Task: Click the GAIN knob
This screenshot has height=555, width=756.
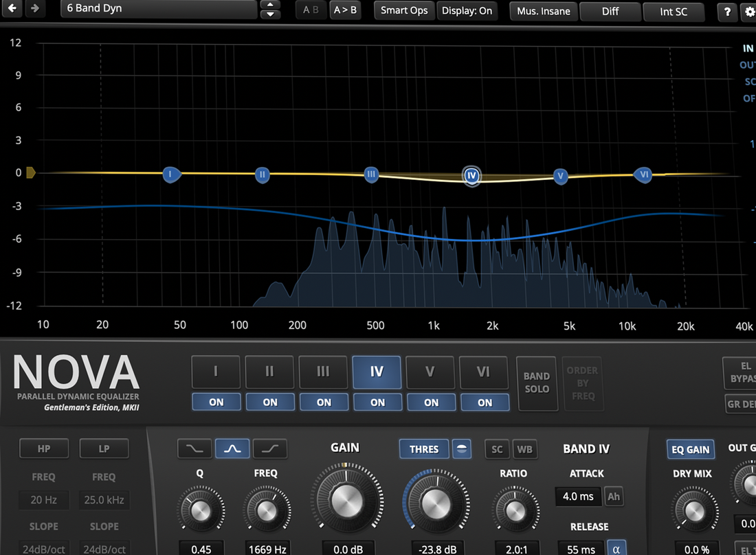Action: (x=346, y=501)
